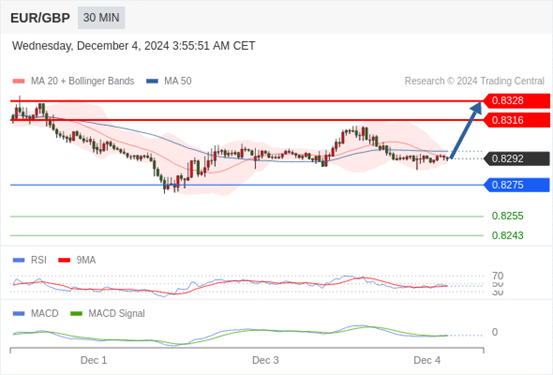This screenshot has height=375, width=553.
Task: Click the blue 0.8275 pivot label
Action: point(516,185)
